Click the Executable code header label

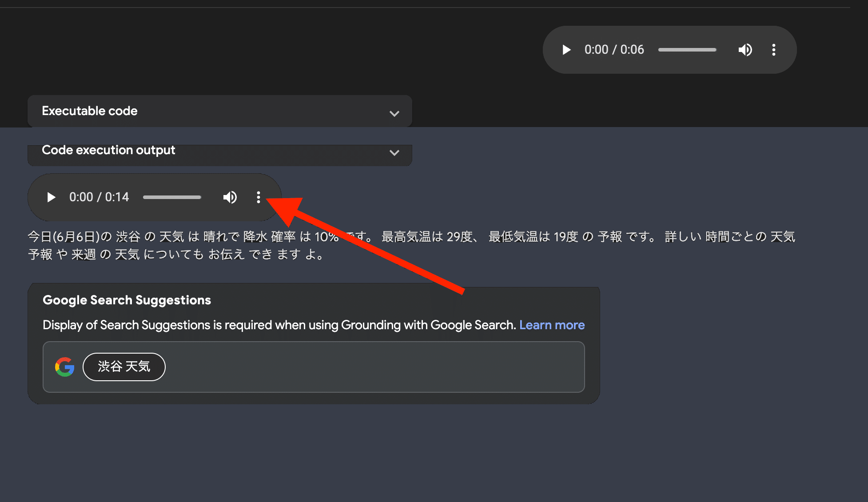(x=90, y=111)
